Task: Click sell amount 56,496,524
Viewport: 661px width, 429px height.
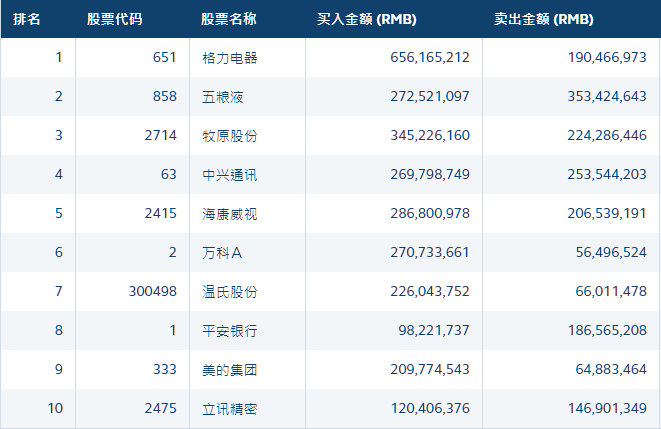Action: (611, 252)
